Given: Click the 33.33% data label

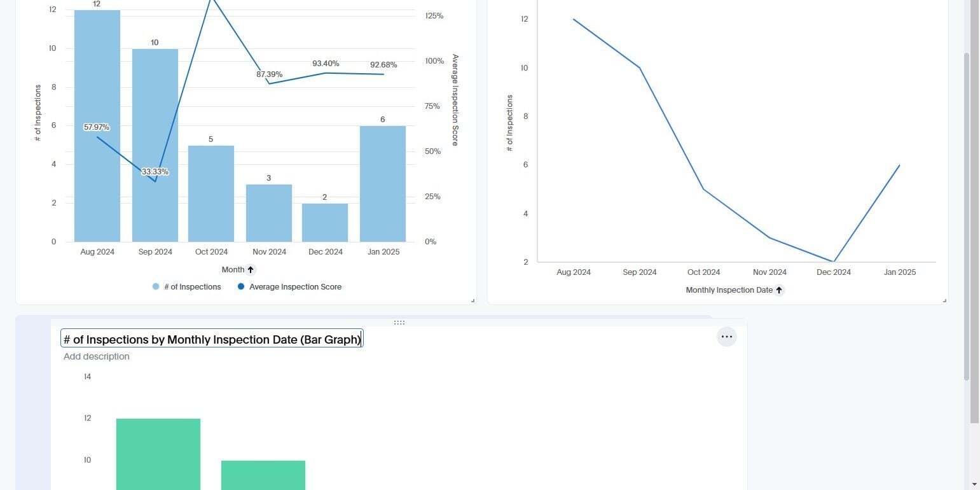Looking at the screenshot, I should [x=155, y=172].
